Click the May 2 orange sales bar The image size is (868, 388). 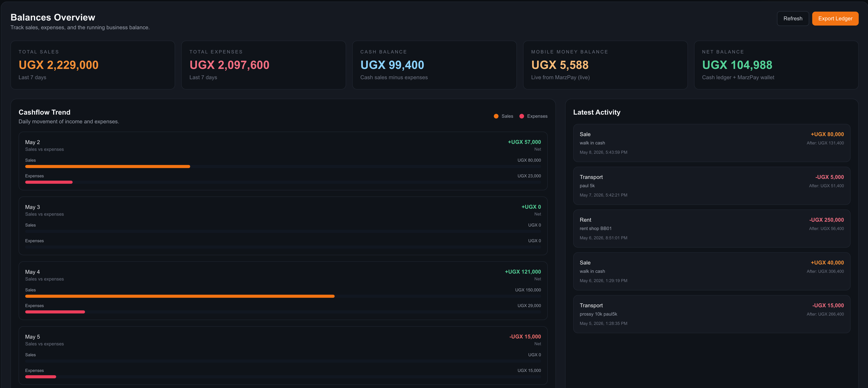click(107, 166)
